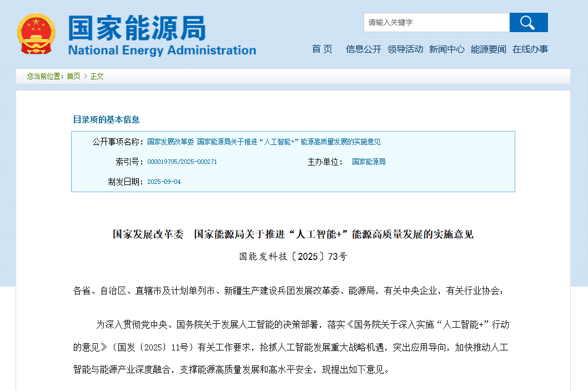Image resolution: width=588 pixels, height=391 pixels.
Task: Click inside the keyword search input box
Action: click(x=436, y=22)
